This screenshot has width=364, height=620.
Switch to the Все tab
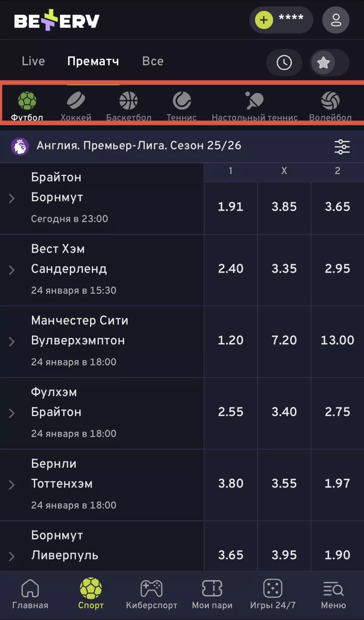[x=153, y=61]
